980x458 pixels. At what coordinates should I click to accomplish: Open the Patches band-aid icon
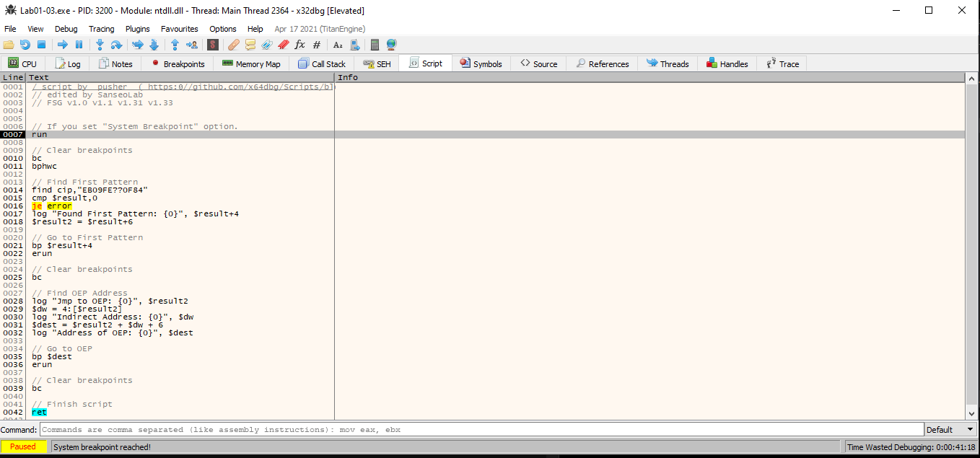pyautogui.click(x=233, y=45)
